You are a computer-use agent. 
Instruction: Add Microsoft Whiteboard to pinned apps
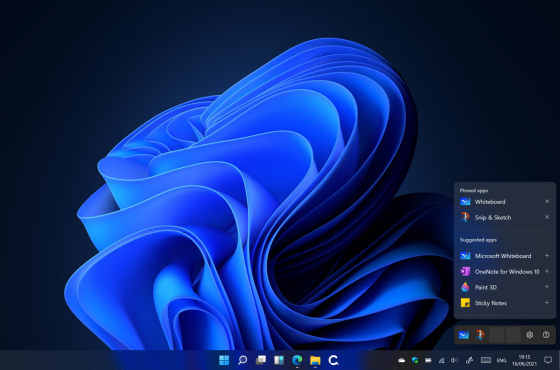click(547, 255)
